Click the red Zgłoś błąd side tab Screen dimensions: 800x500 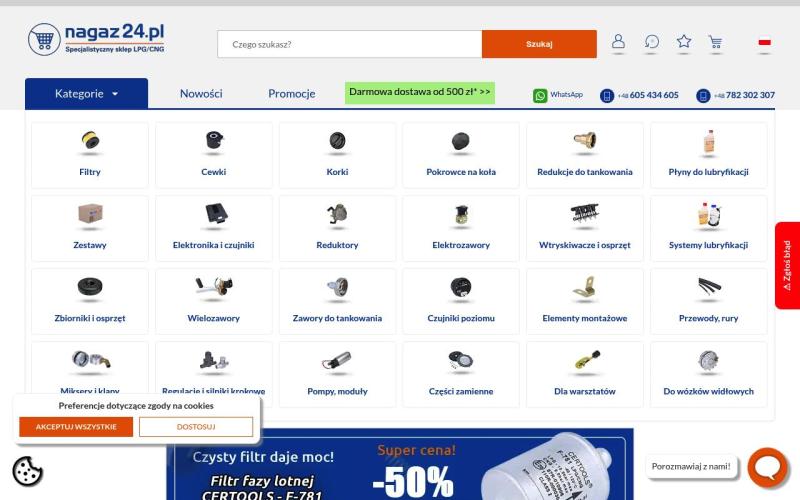787,265
